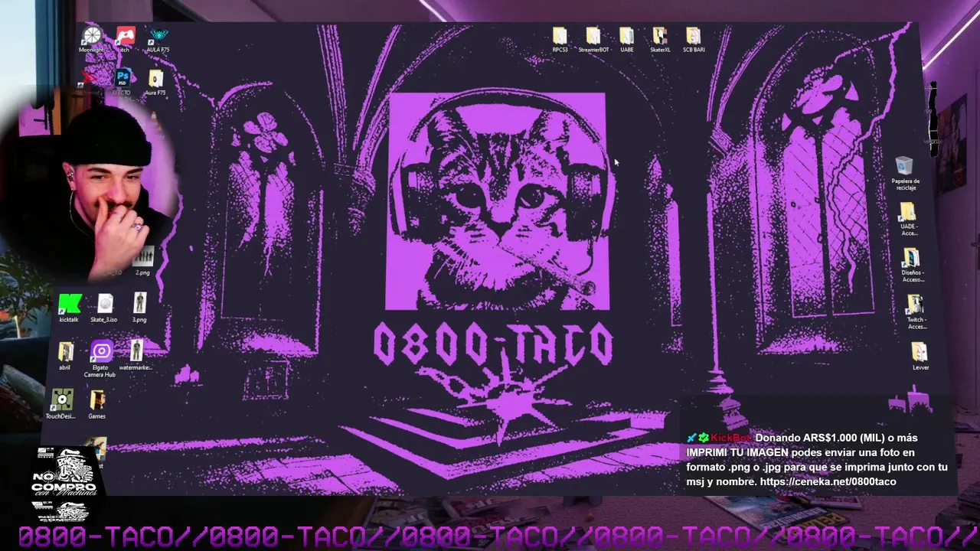Open the Levver folder
This screenshot has height=551, width=980.
[x=920, y=355]
